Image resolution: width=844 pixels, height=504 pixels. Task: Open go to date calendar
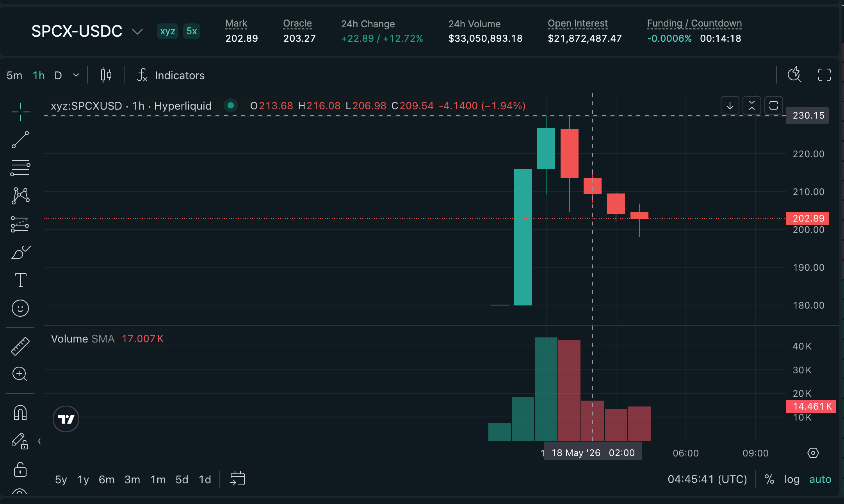point(237,479)
